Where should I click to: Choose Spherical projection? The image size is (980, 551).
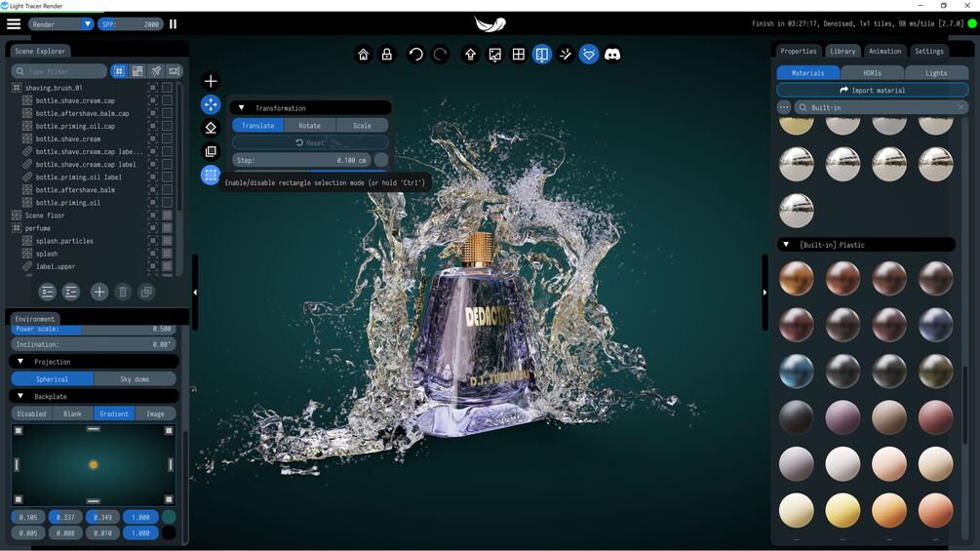(52, 378)
